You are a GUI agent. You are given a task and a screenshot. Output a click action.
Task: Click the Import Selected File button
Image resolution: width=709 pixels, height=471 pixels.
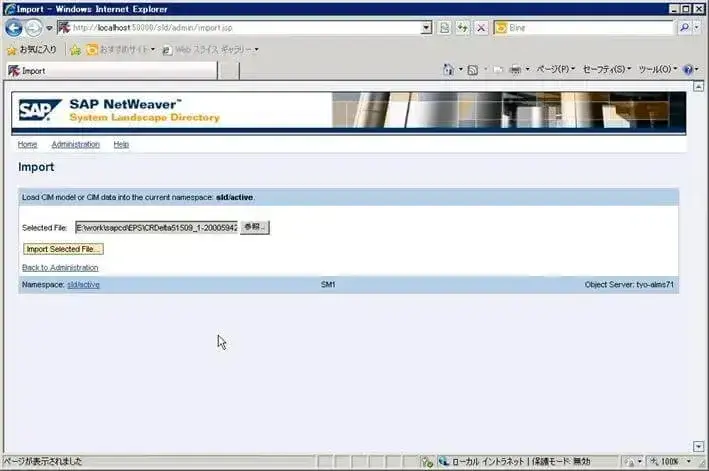pyautogui.click(x=63, y=249)
